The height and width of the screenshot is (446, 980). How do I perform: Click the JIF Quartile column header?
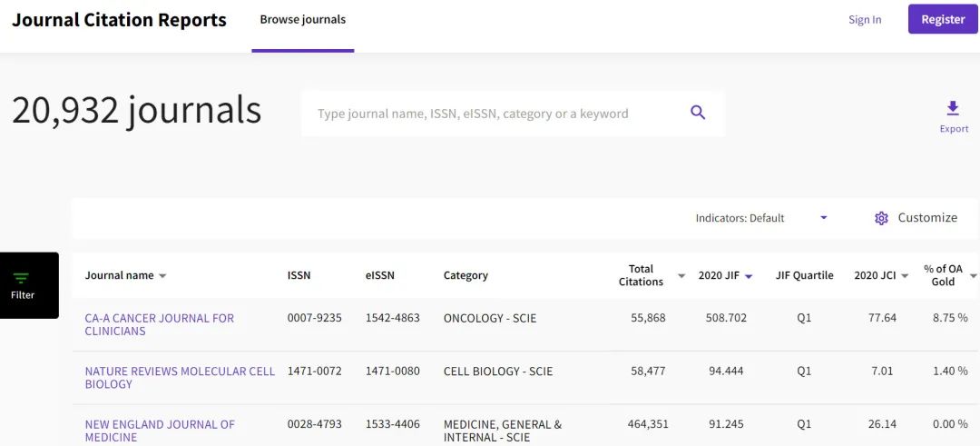click(x=804, y=276)
